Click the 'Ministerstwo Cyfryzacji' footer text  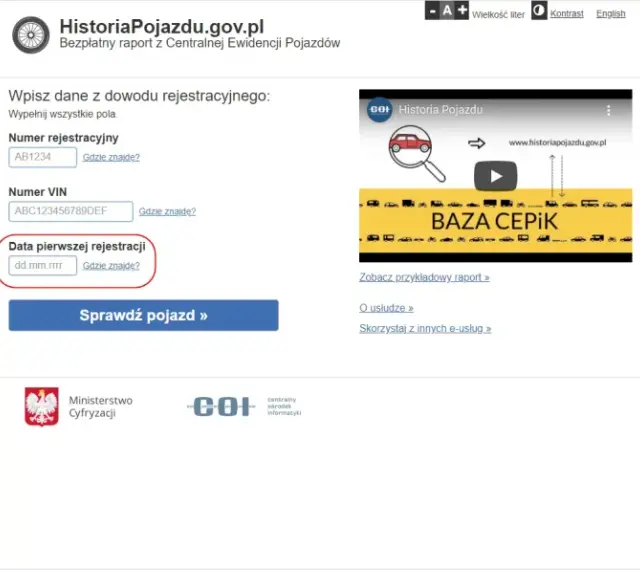100,407
